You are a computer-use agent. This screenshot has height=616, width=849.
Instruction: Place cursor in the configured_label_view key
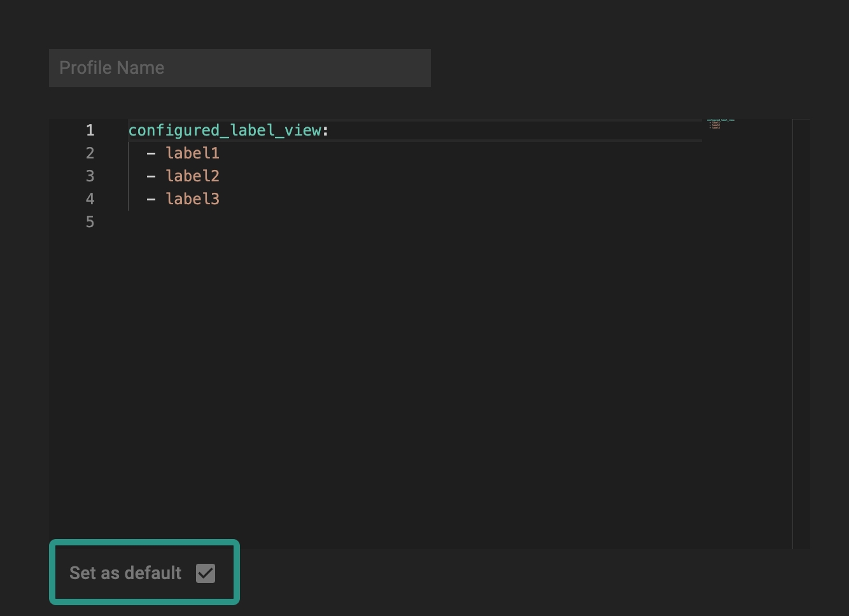pos(225,130)
